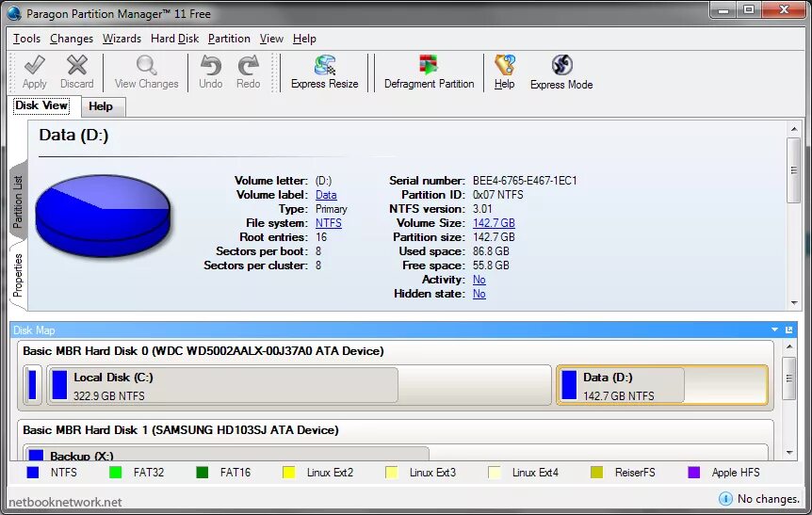Click the Undo arrow icon
The image size is (812, 515).
pos(211,65)
